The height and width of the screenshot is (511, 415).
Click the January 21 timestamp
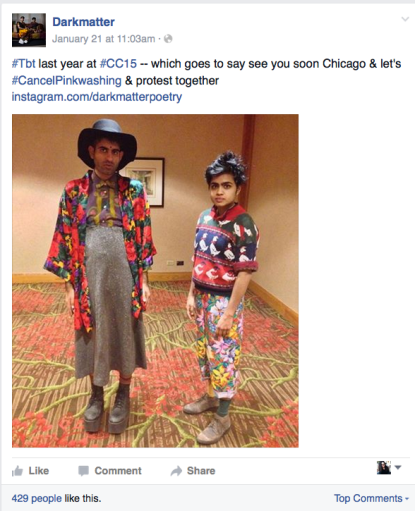(x=103, y=39)
